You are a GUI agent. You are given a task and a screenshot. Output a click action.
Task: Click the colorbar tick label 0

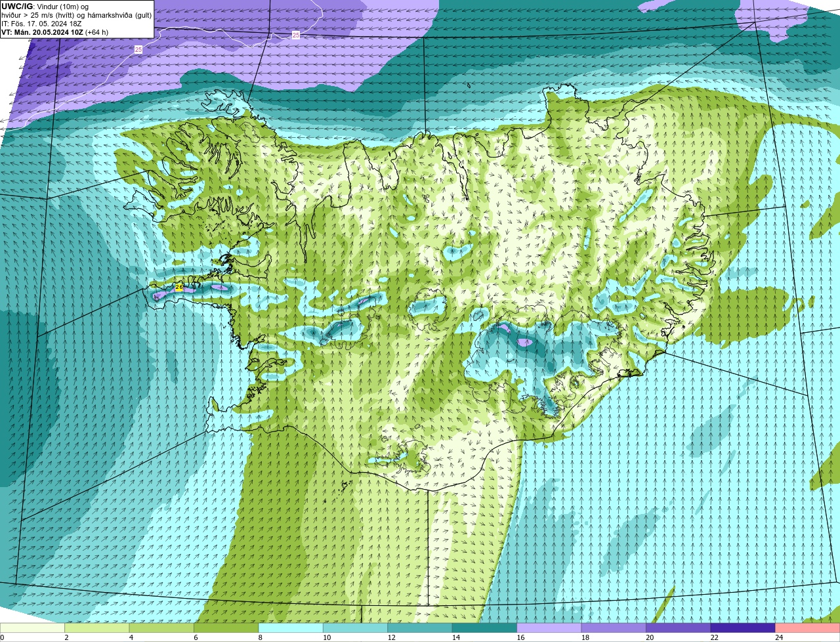point(2,637)
